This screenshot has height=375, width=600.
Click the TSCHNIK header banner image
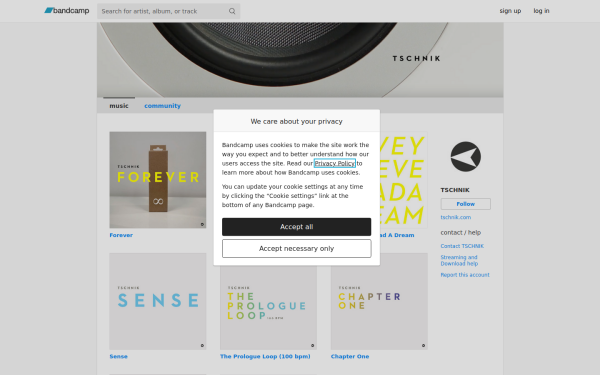pyautogui.click(x=300, y=60)
